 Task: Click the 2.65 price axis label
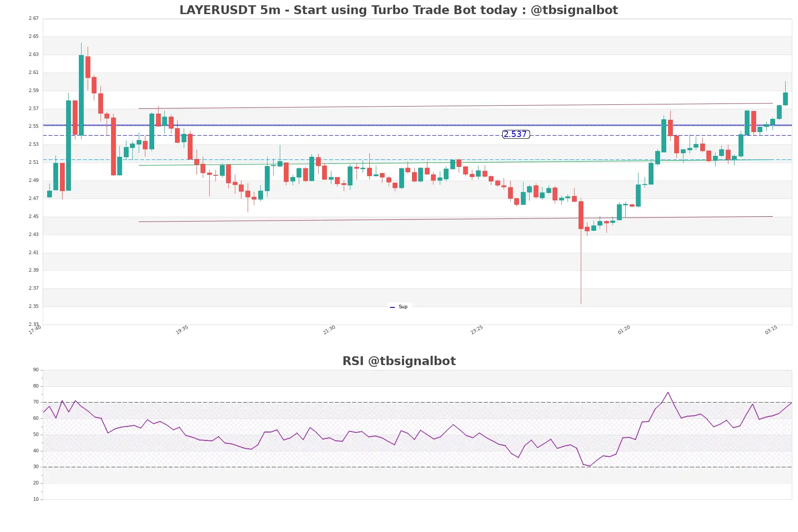pos(33,37)
